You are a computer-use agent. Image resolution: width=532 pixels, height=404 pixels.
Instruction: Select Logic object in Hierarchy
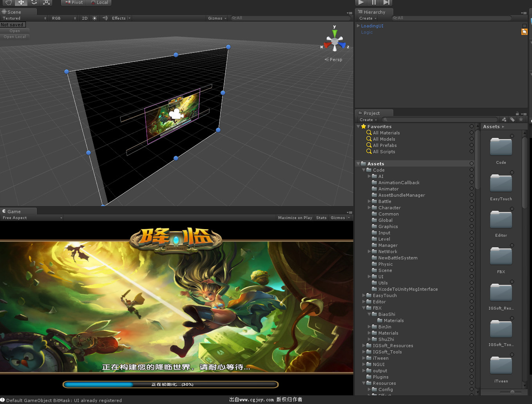[x=367, y=32]
